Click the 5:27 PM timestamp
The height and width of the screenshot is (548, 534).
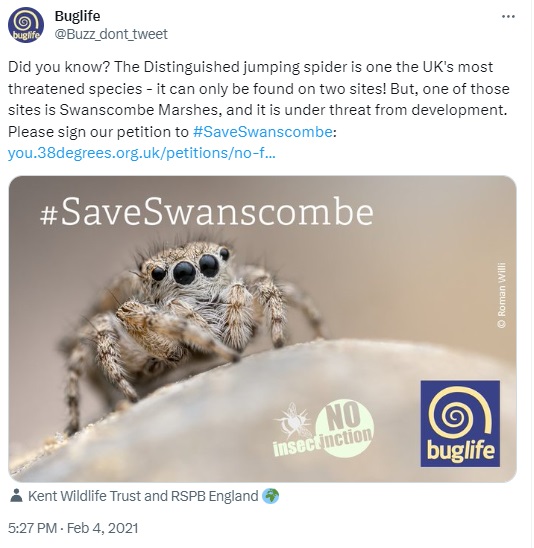coord(32,528)
